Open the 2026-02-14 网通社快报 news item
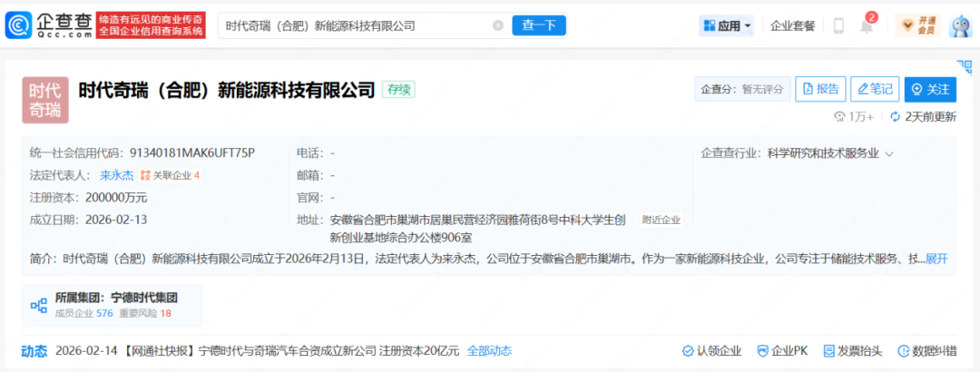980x372 pixels. click(x=258, y=351)
